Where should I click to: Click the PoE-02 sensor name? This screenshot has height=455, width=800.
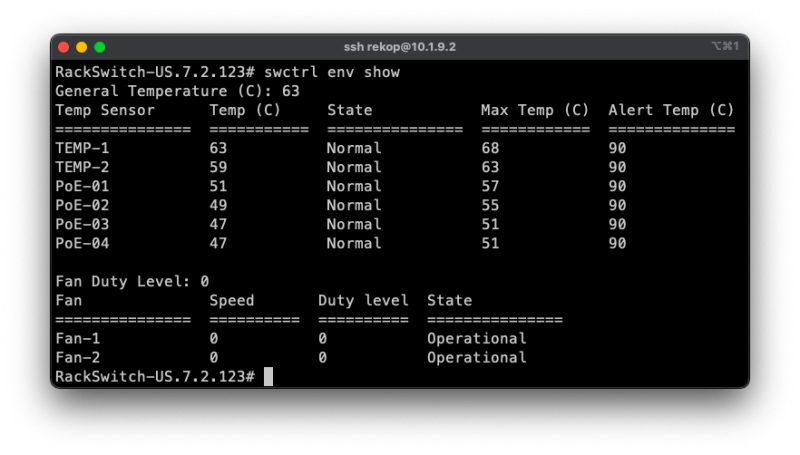pyautogui.click(x=82, y=206)
